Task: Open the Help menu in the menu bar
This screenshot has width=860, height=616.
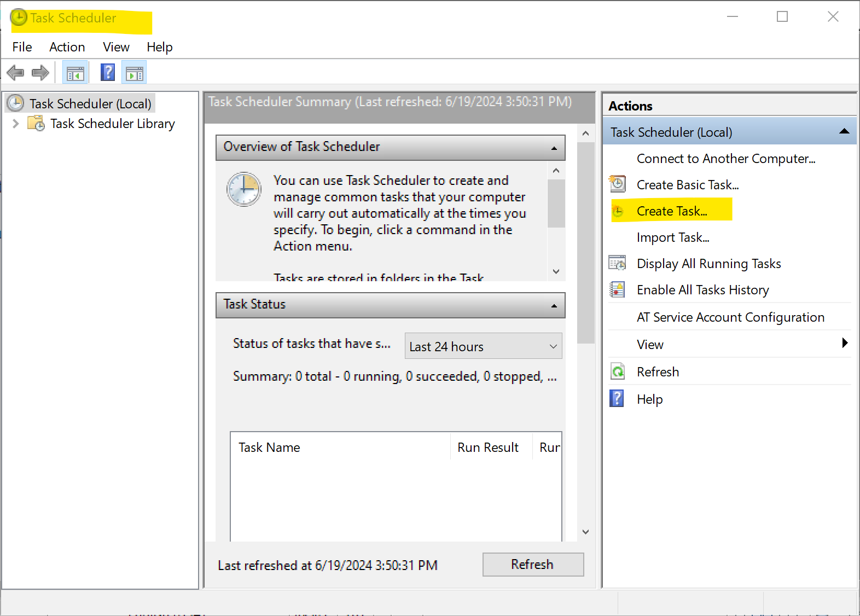Action: [160, 47]
